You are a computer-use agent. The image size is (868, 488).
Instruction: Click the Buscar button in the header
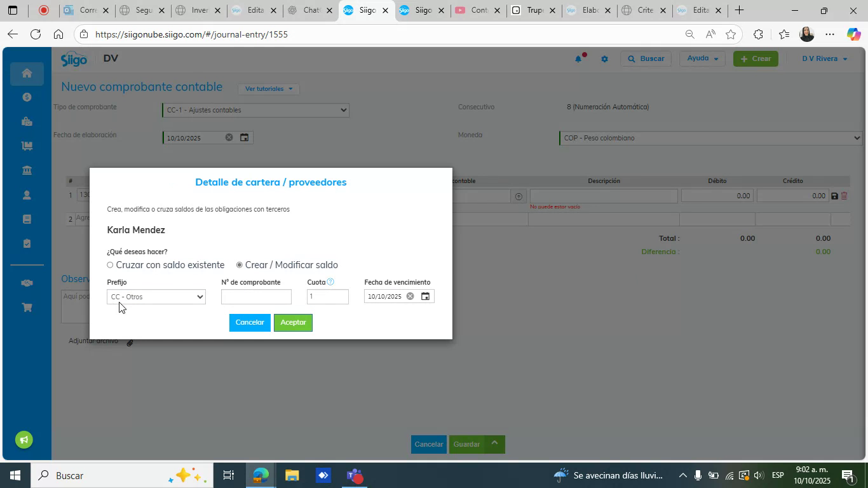click(x=646, y=58)
